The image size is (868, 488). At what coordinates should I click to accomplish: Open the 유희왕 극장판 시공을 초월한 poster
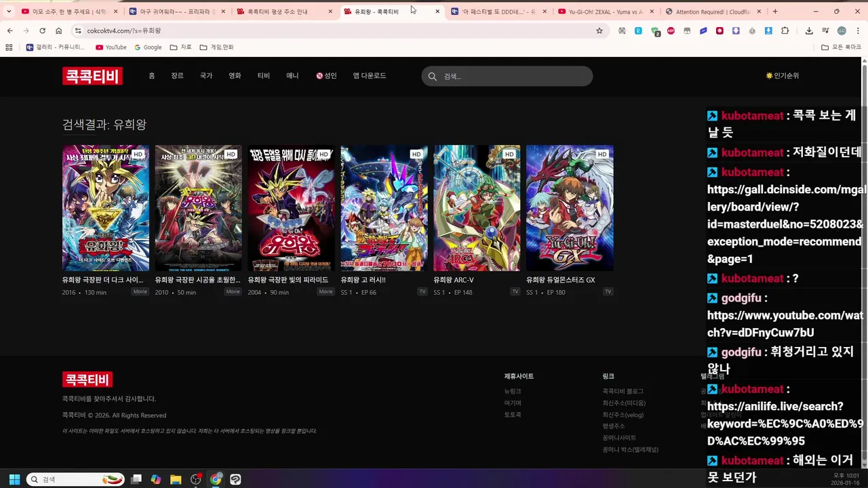point(199,208)
